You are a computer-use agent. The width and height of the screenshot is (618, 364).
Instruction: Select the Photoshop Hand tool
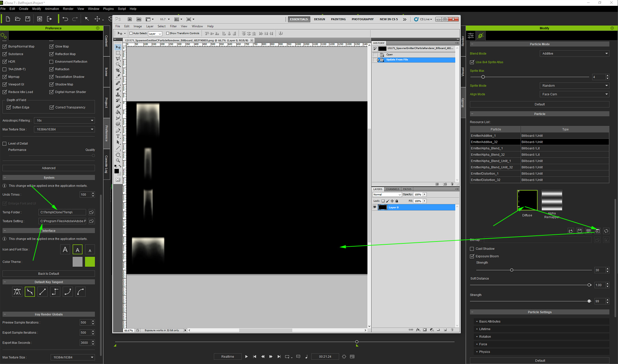click(118, 155)
